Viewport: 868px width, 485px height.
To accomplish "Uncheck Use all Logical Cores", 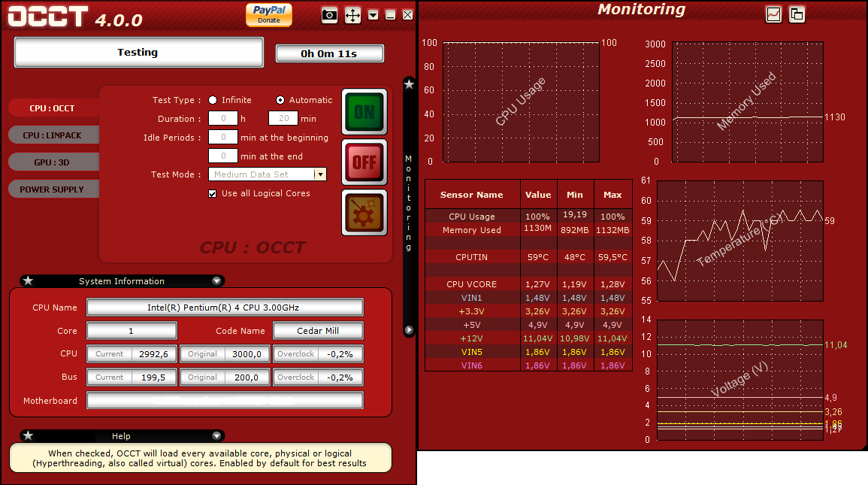I will coord(212,193).
